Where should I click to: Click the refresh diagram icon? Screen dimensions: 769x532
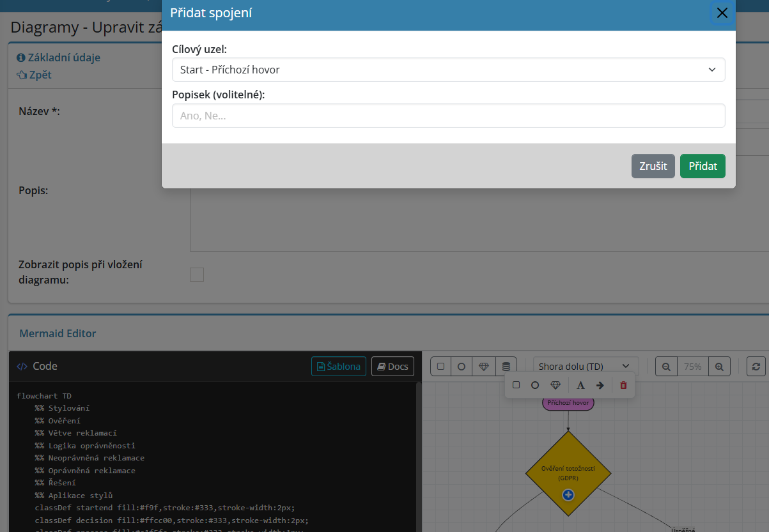click(x=756, y=367)
